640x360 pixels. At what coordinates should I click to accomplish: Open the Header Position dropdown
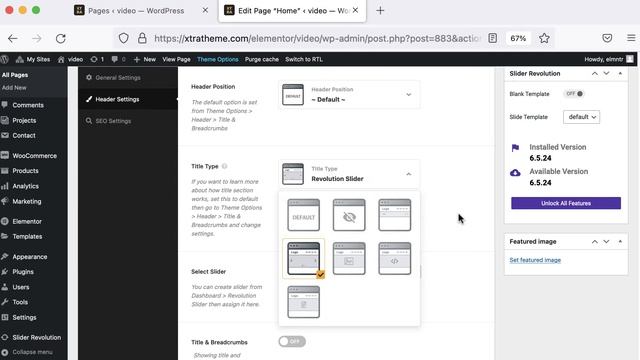coord(349,95)
